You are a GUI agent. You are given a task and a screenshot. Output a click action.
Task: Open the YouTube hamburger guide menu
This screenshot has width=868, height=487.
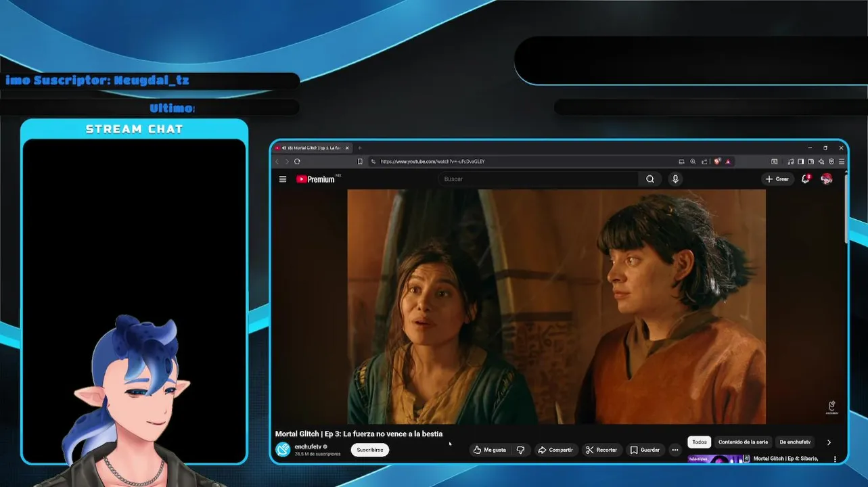pyautogui.click(x=283, y=179)
